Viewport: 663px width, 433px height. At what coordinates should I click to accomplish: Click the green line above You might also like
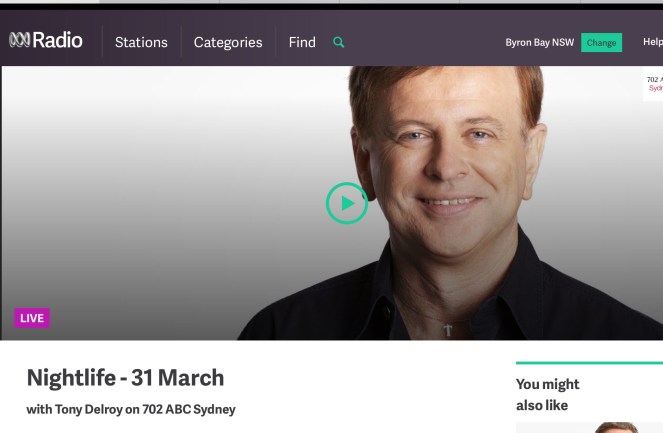coord(589,363)
